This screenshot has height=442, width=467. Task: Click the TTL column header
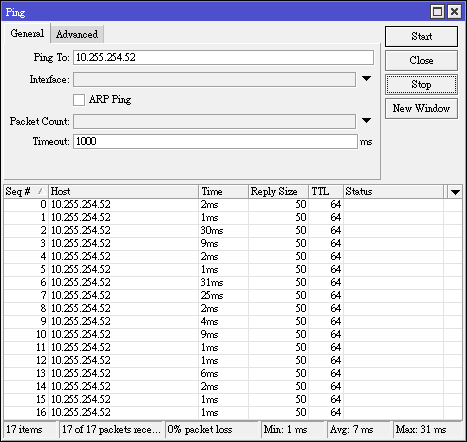point(326,192)
